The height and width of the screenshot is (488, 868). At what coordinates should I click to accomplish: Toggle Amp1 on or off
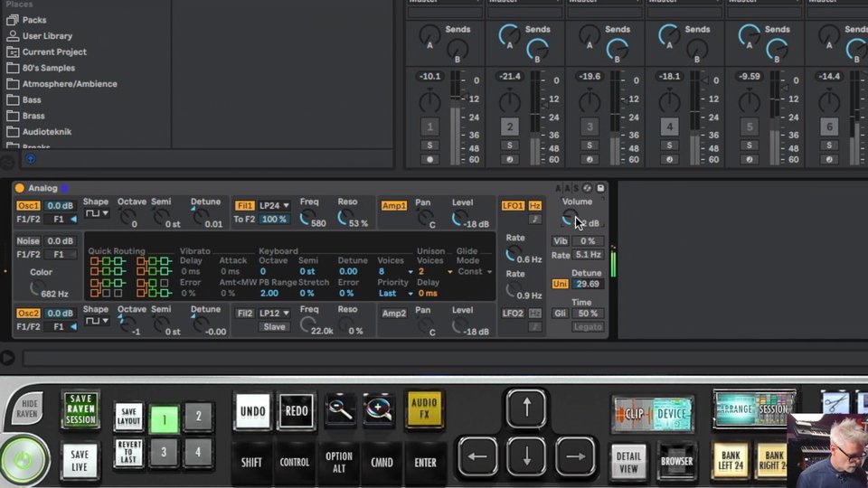point(393,206)
